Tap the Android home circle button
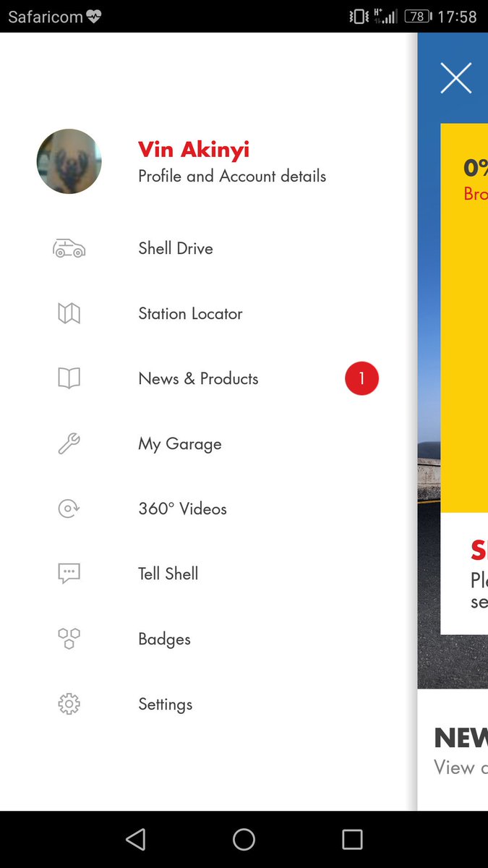Image resolution: width=488 pixels, height=868 pixels. [244, 839]
